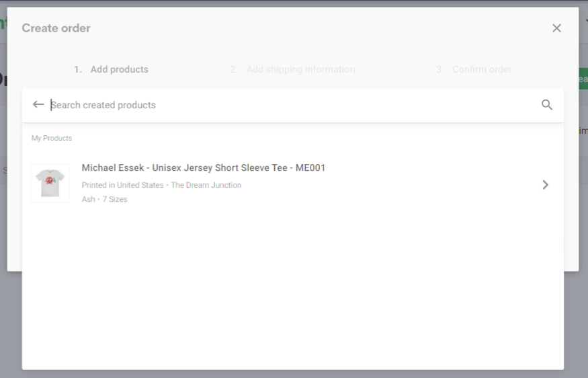Go to the Confirm order step

click(482, 69)
